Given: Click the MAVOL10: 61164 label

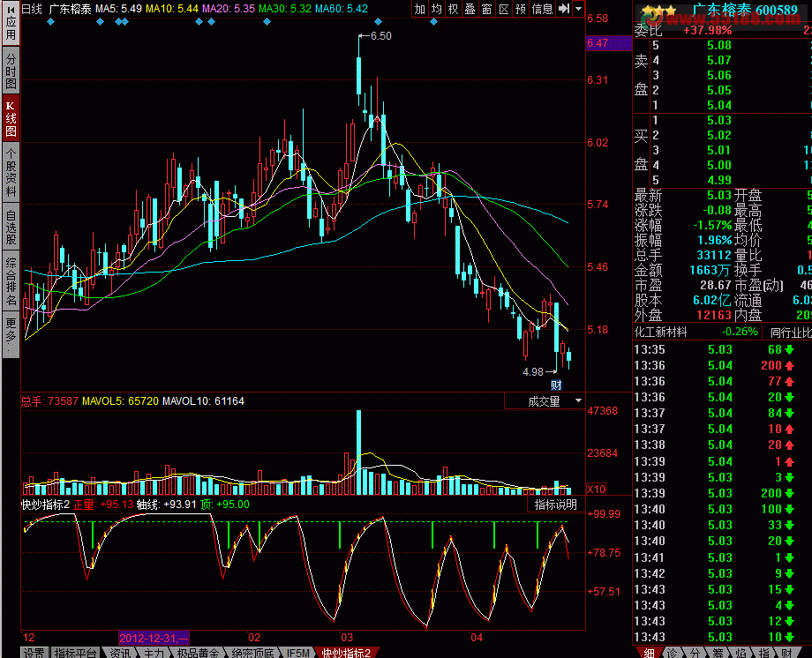Looking at the screenshot, I should pyautogui.click(x=203, y=401).
